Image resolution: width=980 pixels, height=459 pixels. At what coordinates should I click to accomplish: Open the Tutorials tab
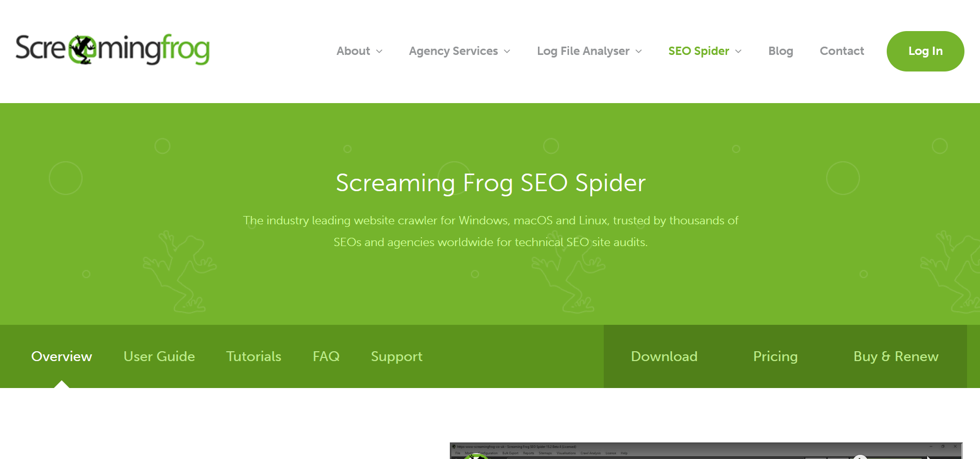(x=253, y=356)
